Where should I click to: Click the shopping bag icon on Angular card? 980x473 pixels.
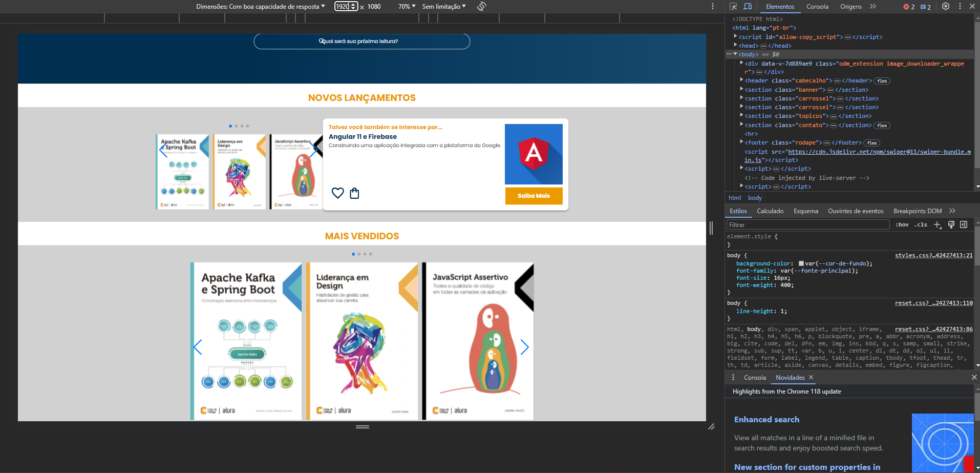354,193
